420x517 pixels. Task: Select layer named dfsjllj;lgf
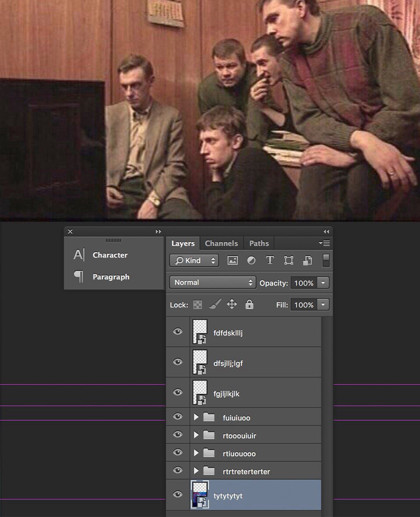228,363
